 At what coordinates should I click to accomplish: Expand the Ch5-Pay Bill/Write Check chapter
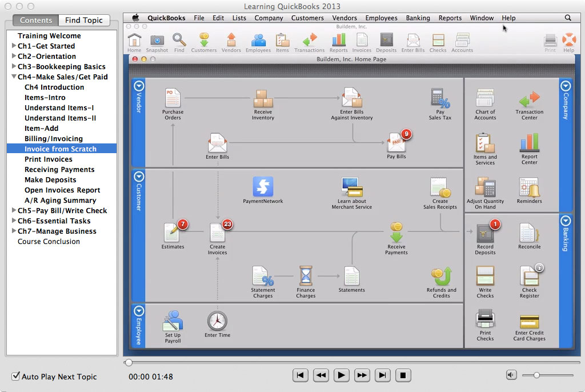pyautogui.click(x=14, y=211)
